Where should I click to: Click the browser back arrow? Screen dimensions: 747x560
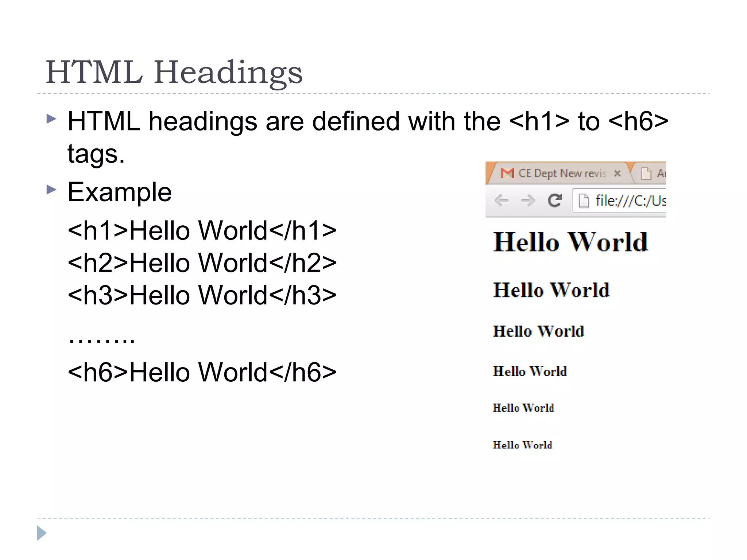pyautogui.click(x=502, y=201)
